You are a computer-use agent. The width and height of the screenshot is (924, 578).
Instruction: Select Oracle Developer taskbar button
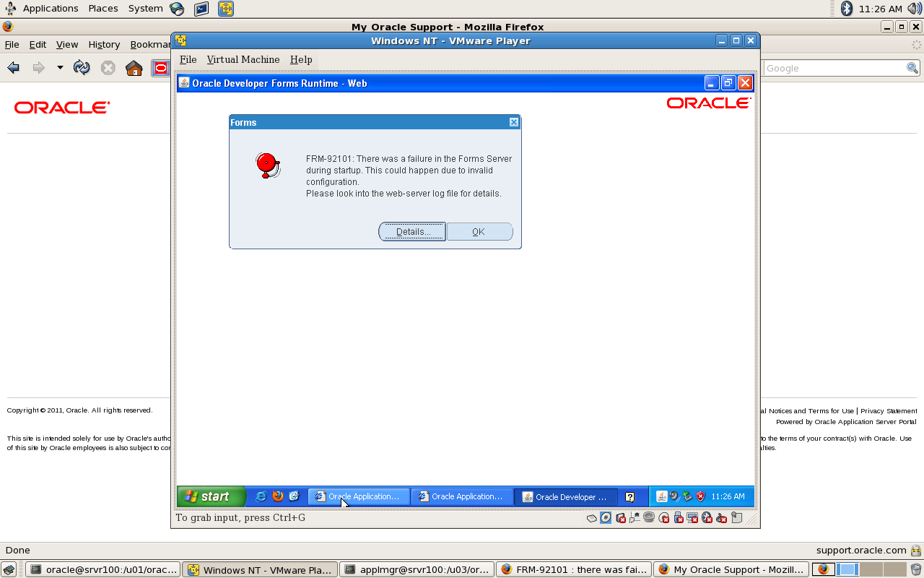(567, 496)
